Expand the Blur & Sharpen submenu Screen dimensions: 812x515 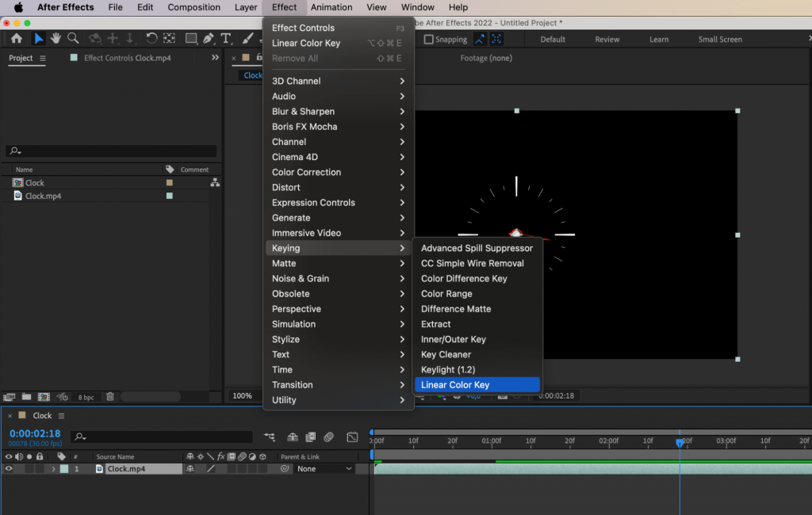[308, 111]
